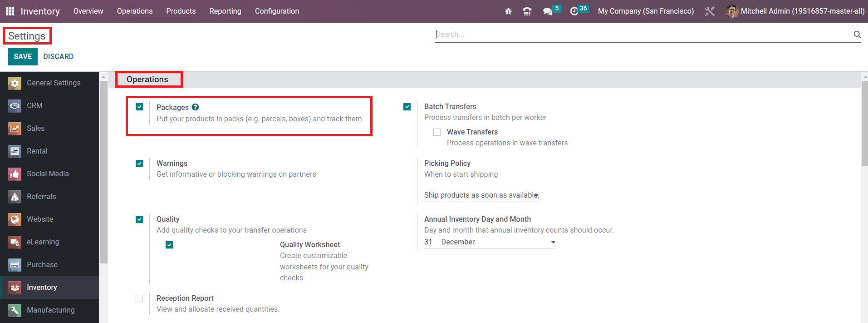Click the Social Media thumbs-up icon
Screen dimensions: 868x323
[15, 174]
